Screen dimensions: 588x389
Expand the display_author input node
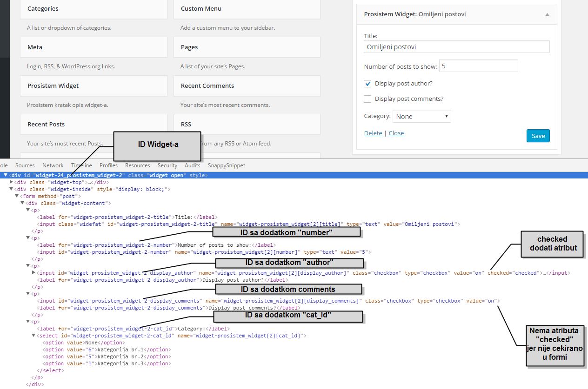coord(33,273)
